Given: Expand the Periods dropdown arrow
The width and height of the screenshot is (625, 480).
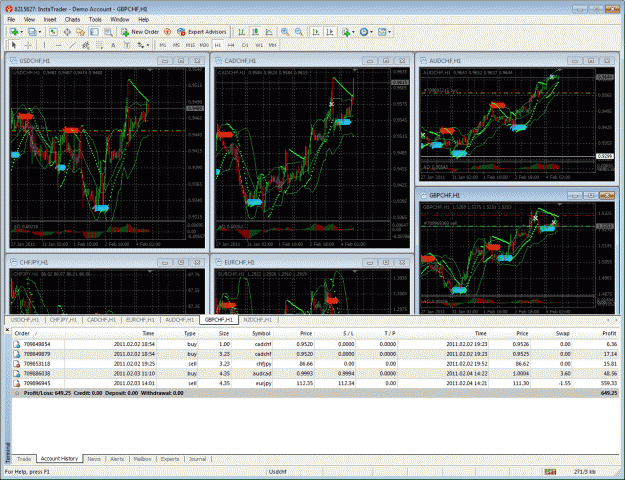Looking at the screenshot, I should click(x=371, y=32).
